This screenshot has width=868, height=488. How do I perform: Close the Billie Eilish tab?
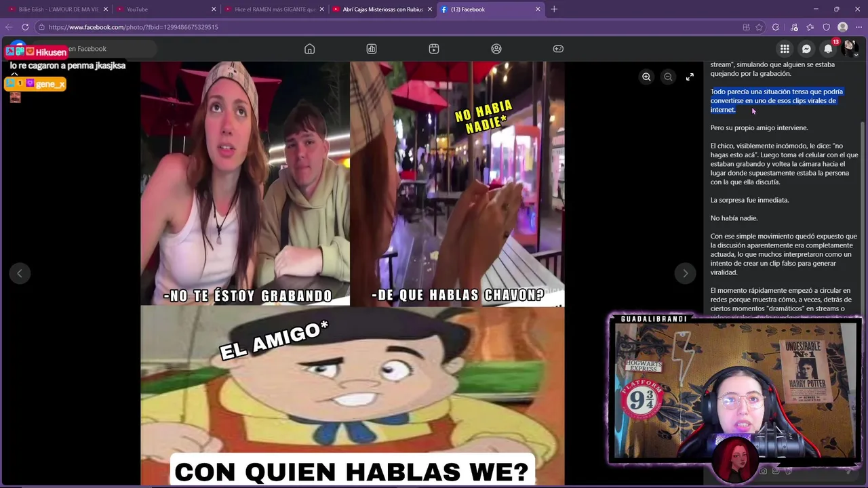pyautogui.click(x=105, y=9)
